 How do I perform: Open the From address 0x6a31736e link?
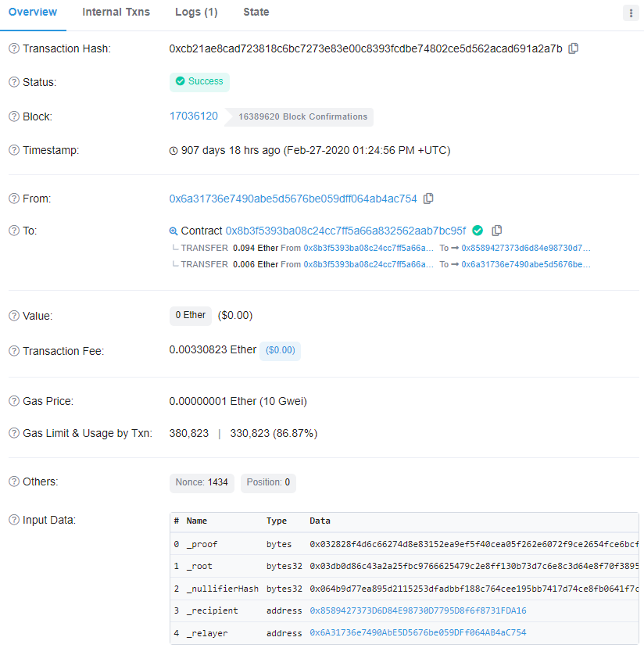[x=293, y=199]
